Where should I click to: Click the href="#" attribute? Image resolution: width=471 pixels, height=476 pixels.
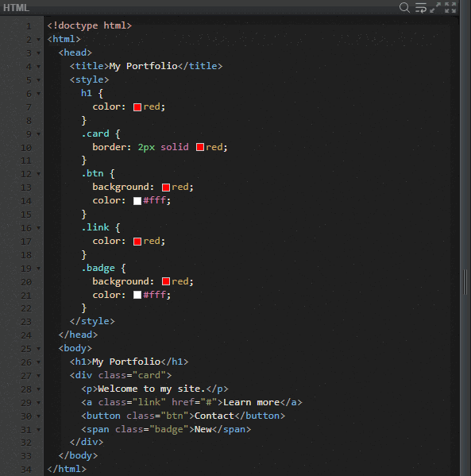point(195,403)
